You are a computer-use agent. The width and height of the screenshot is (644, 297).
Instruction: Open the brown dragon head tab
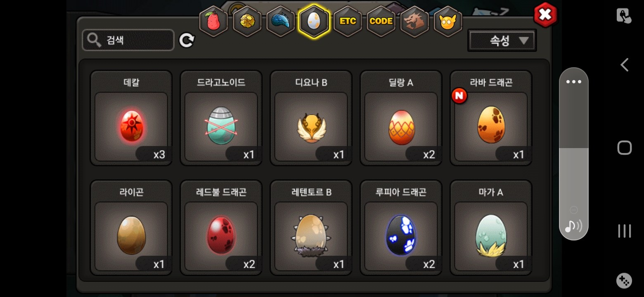(414, 21)
